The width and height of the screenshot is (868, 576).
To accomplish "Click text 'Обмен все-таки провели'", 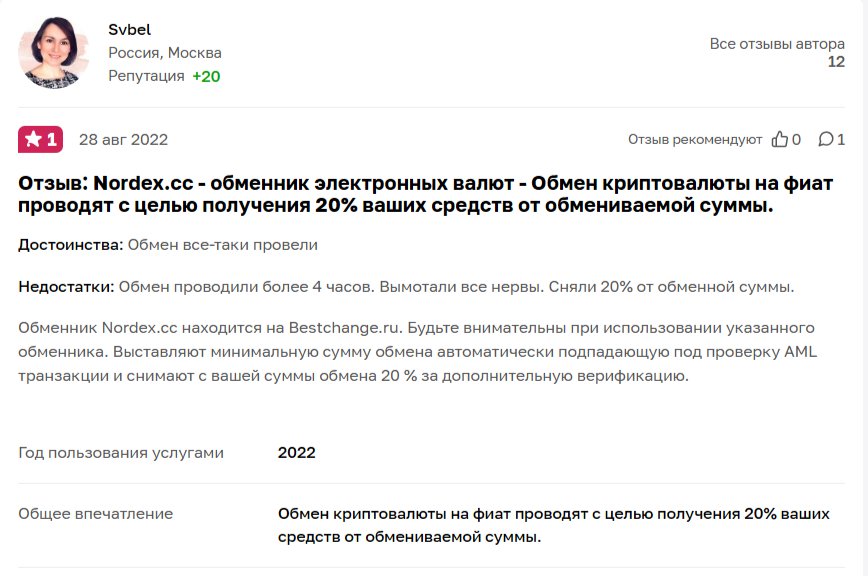I will pos(223,245).
